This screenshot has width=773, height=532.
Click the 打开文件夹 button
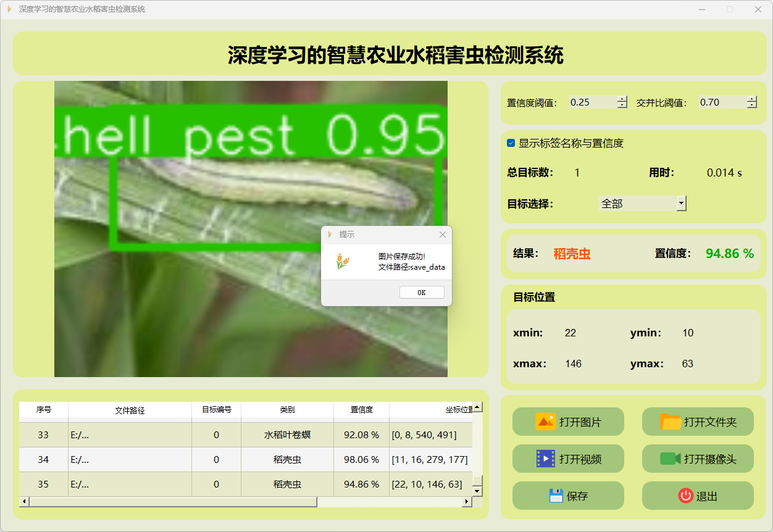pyautogui.click(x=698, y=422)
